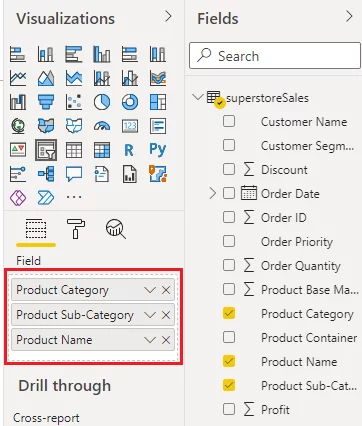362x426 pixels.
Task: Check the Customer Segment field checkbox
Action: tap(229, 145)
